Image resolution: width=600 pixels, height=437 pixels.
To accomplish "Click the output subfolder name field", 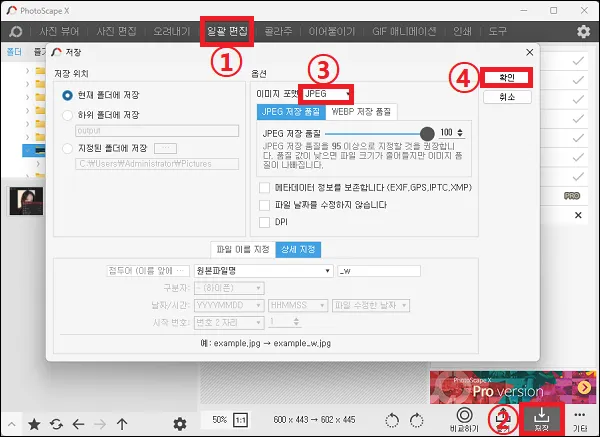I will (157, 131).
